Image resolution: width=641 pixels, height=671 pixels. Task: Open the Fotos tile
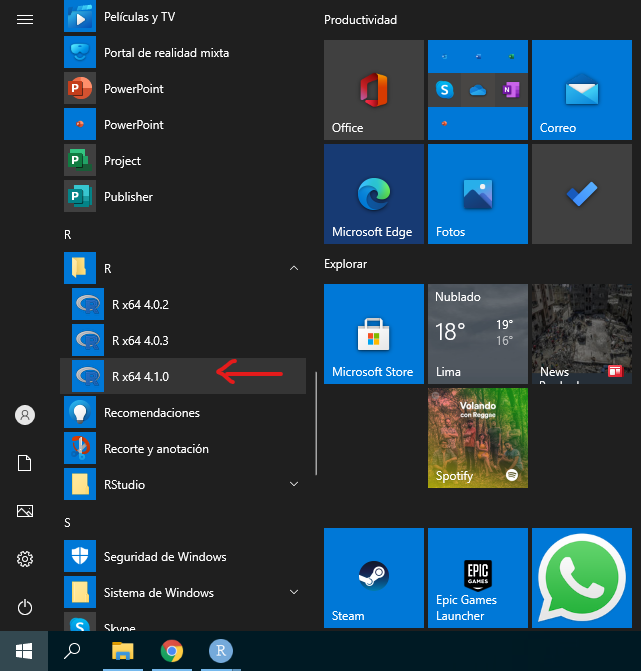[478, 194]
